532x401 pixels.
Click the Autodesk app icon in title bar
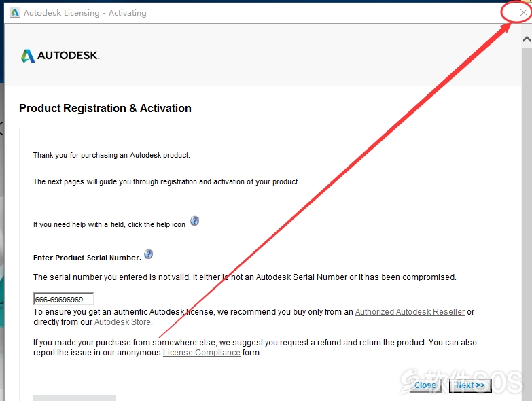pyautogui.click(x=15, y=12)
